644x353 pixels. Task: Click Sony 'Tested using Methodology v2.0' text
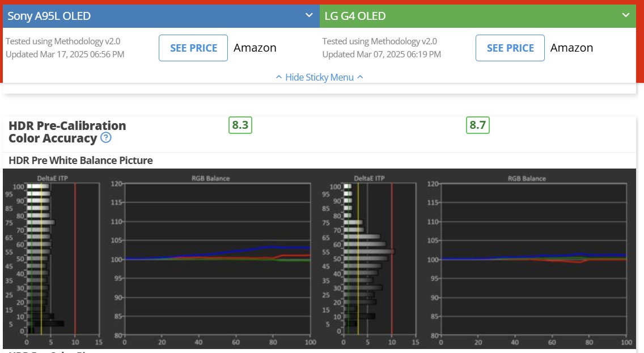[63, 41]
